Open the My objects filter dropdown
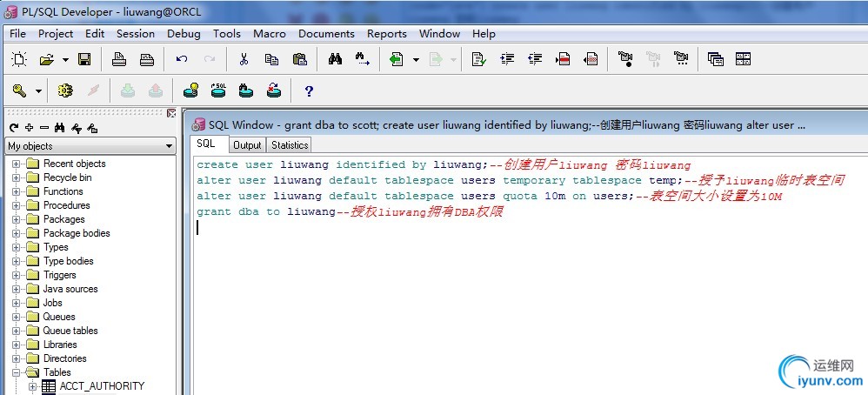 point(170,146)
